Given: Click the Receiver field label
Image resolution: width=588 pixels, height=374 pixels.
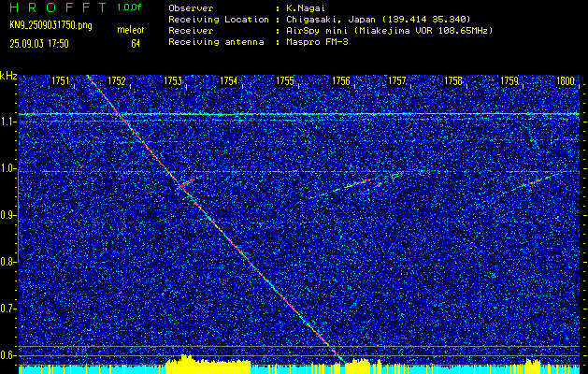Looking at the screenshot, I should [x=191, y=31].
